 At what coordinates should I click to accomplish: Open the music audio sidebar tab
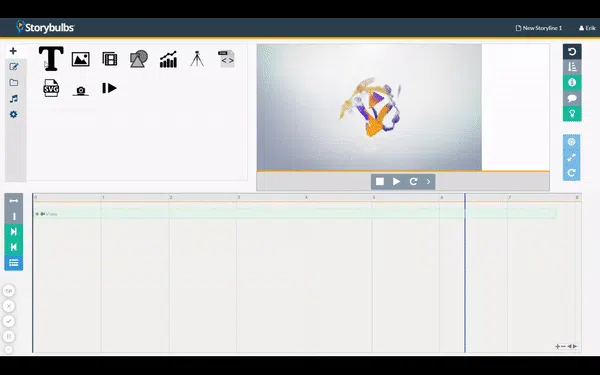point(13,99)
